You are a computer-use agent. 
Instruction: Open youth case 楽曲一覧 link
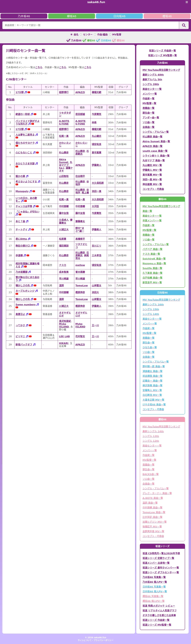pyautogui.click(x=155, y=151)
